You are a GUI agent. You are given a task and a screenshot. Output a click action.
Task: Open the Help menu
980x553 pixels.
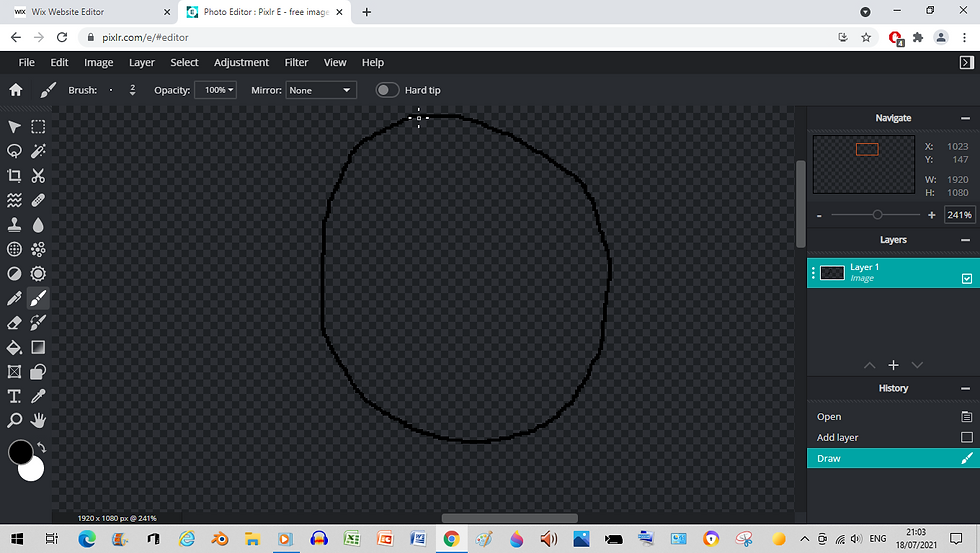(x=372, y=62)
